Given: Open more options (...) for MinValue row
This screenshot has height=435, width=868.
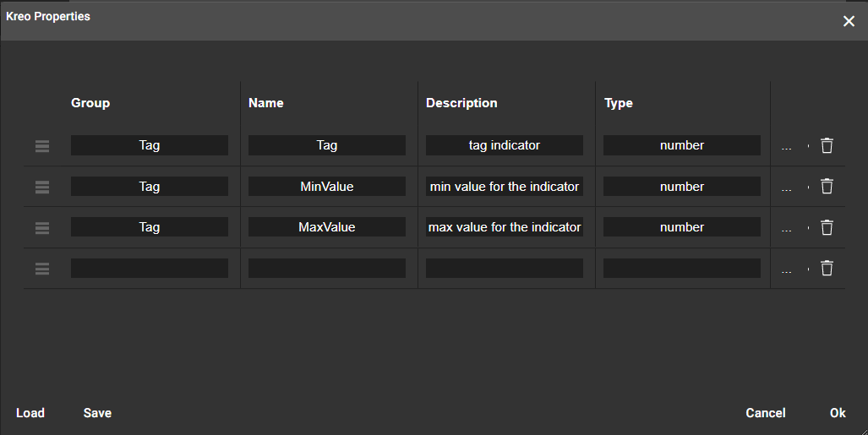Looking at the screenshot, I should [x=787, y=188].
